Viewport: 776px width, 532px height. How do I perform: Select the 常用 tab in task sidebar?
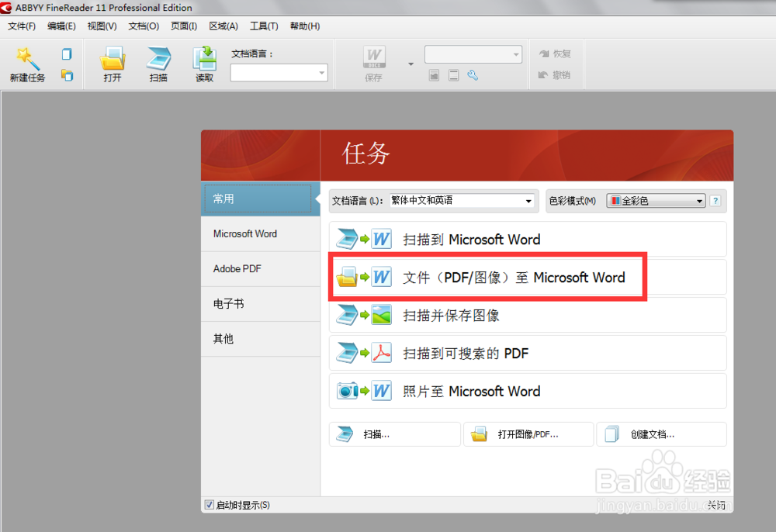260,199
